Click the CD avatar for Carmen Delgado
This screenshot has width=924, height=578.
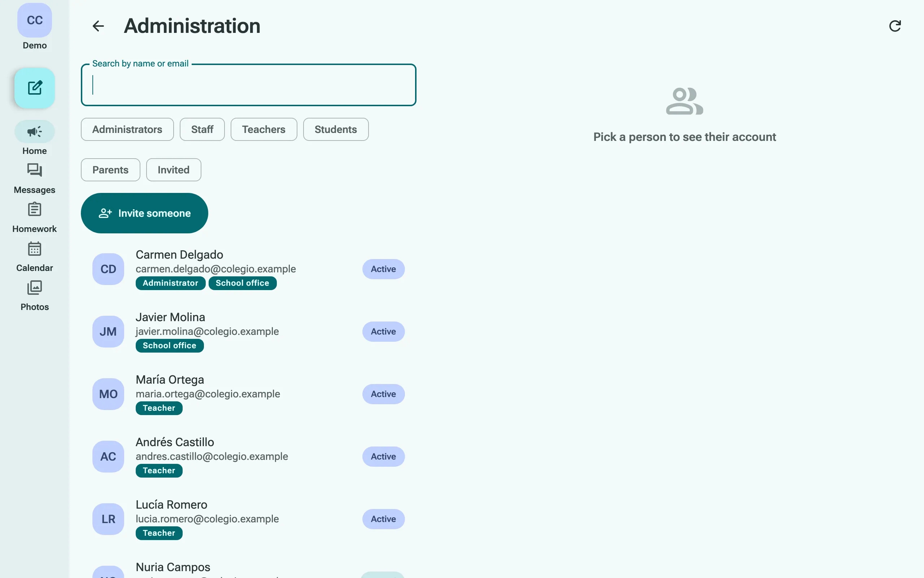point(108,269)
